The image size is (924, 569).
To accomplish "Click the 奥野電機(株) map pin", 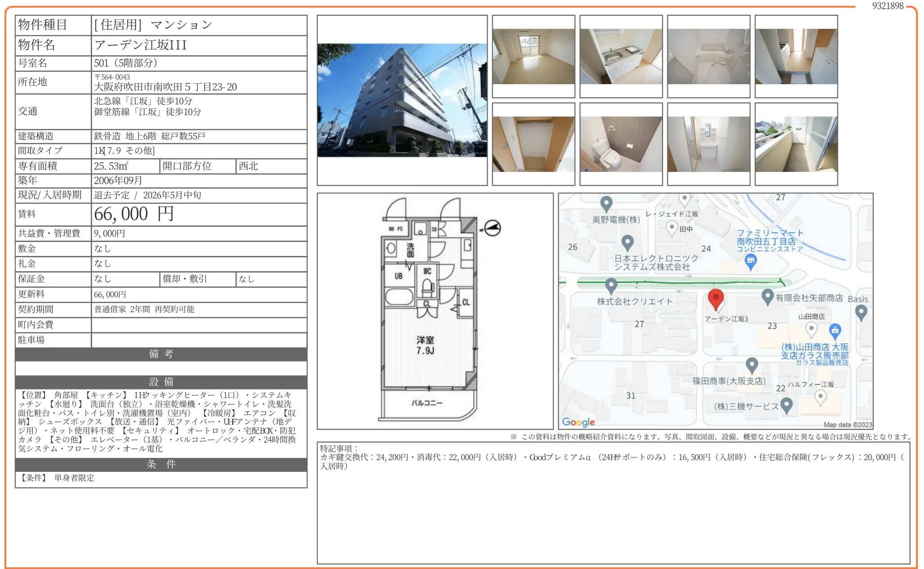I will point(606,203).
